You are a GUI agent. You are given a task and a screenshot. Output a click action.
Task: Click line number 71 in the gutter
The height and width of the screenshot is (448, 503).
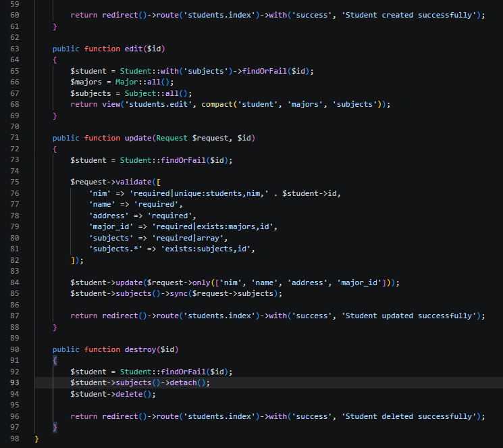point(14,138)
